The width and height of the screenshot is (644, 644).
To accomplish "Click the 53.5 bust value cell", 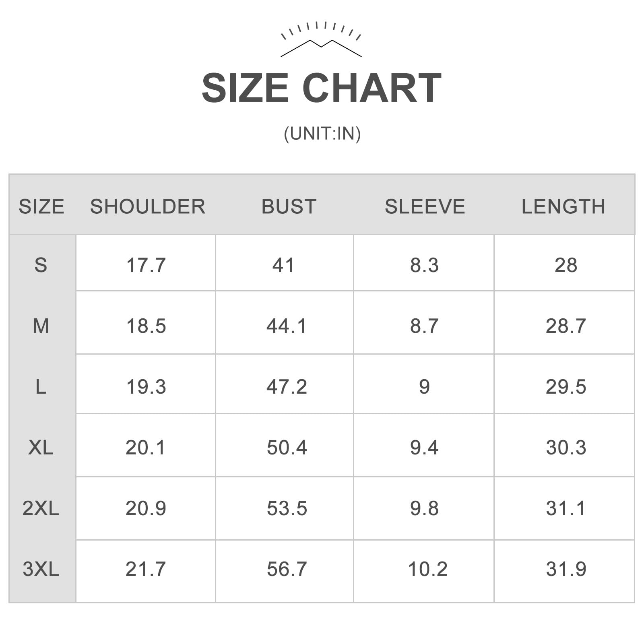I will [x=285, y=509].
